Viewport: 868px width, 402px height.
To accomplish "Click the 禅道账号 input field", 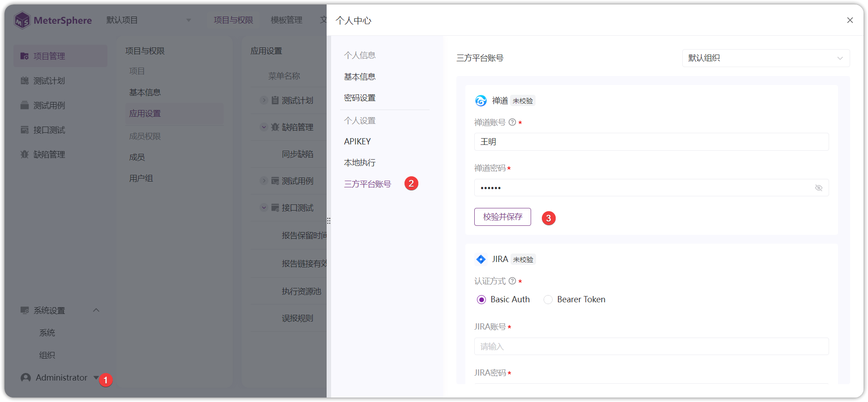I will point(651,142).
